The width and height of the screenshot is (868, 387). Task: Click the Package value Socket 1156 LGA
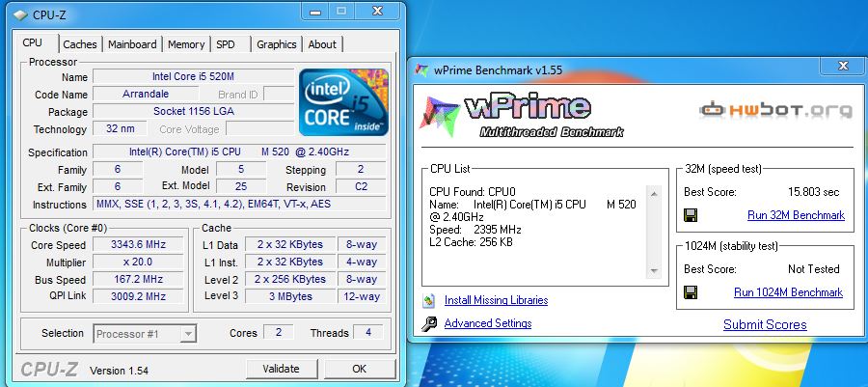point(193,111)
